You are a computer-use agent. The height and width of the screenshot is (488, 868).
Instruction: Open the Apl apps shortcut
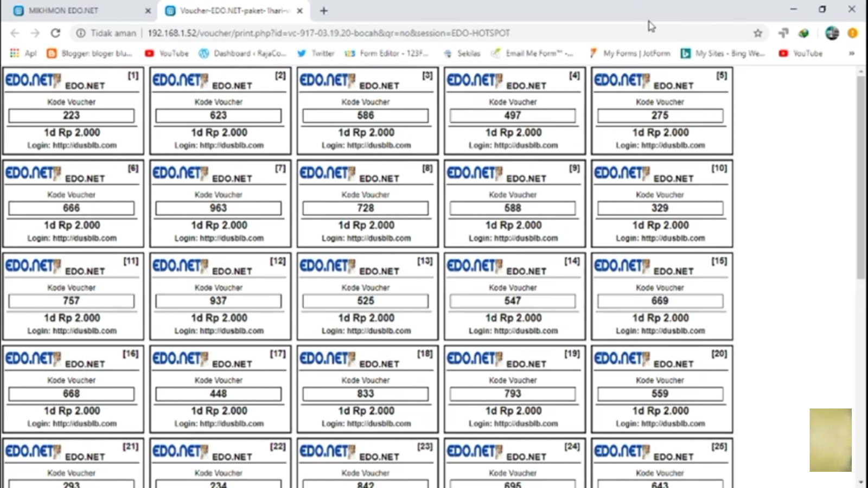pyautogui.click(x=23, y=53)
